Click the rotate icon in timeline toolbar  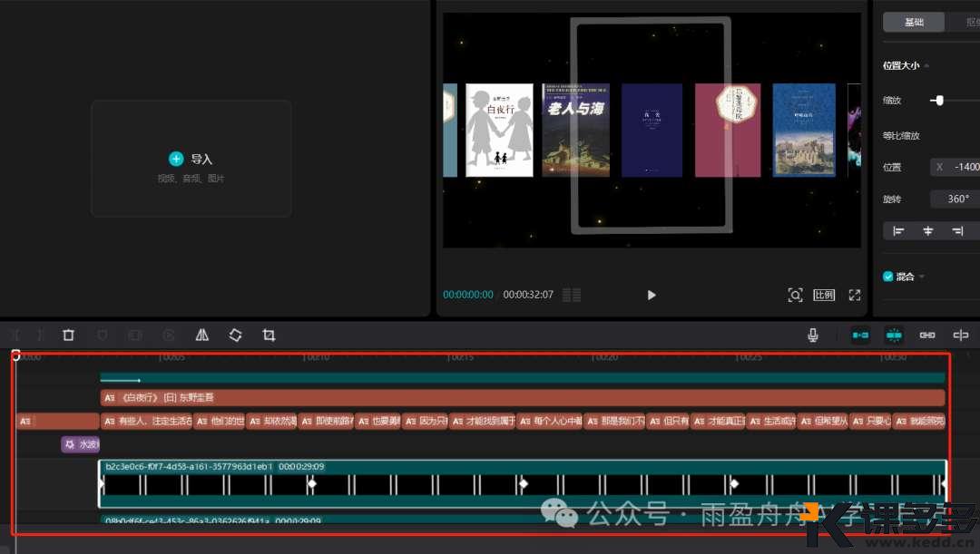(235, 335)
